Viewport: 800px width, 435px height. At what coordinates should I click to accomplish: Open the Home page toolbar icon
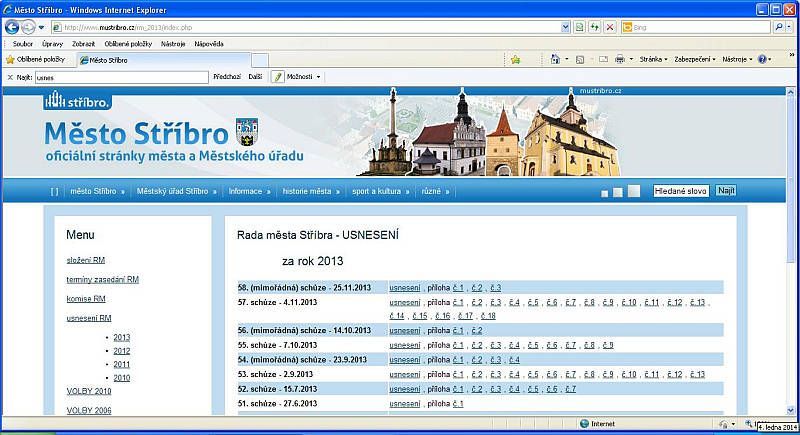(553, 60)
